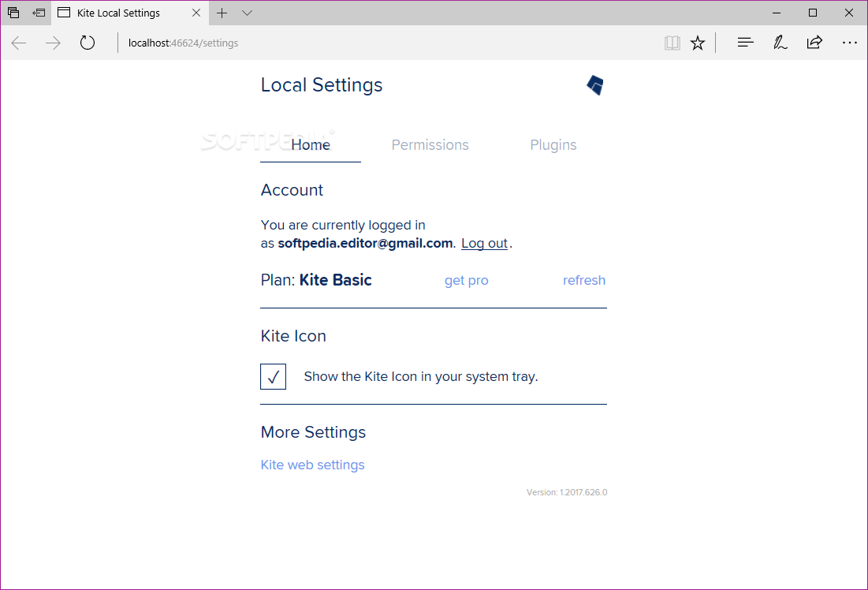The image size is (868, 590).
Task: Reload the page with refresh icon
Action: point(88,43)
